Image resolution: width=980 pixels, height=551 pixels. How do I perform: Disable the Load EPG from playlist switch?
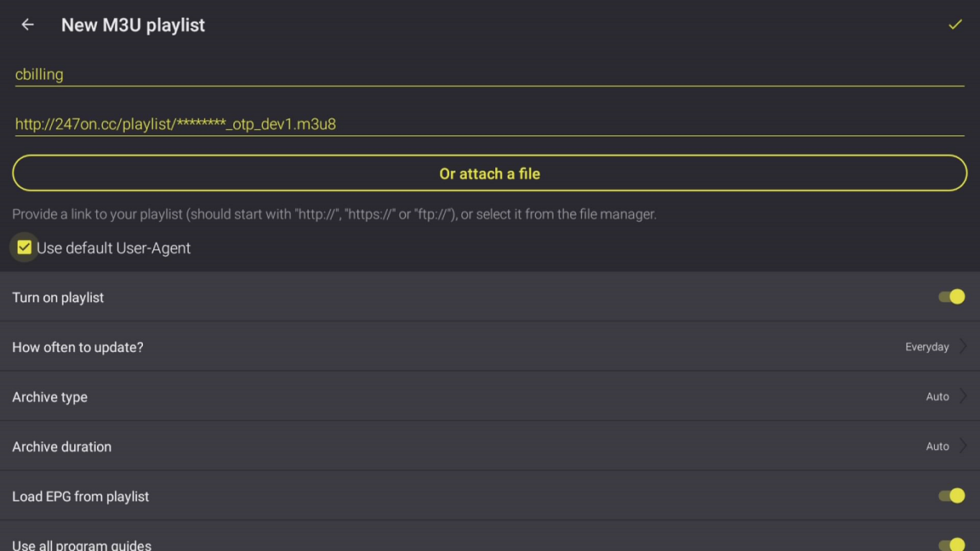click(x=951, y=496)
